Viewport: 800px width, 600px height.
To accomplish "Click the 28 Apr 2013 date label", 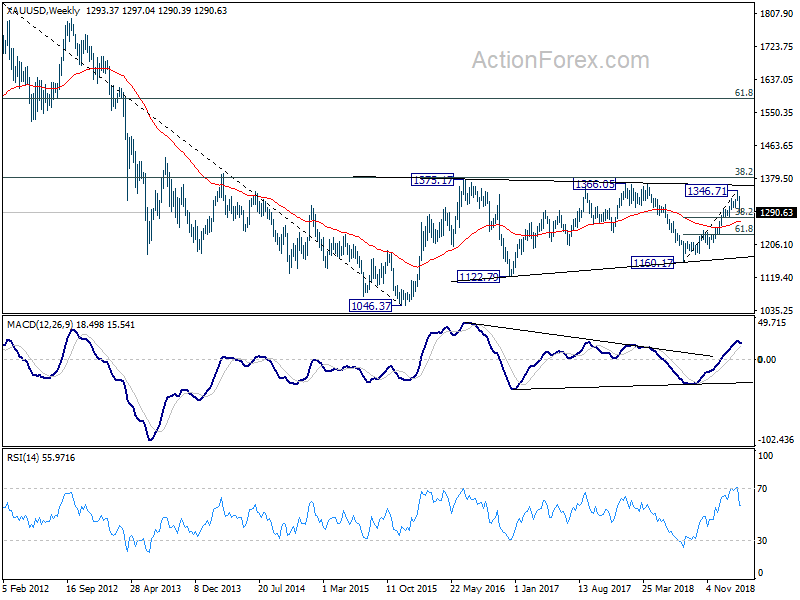I will click(x=156, y=588).
